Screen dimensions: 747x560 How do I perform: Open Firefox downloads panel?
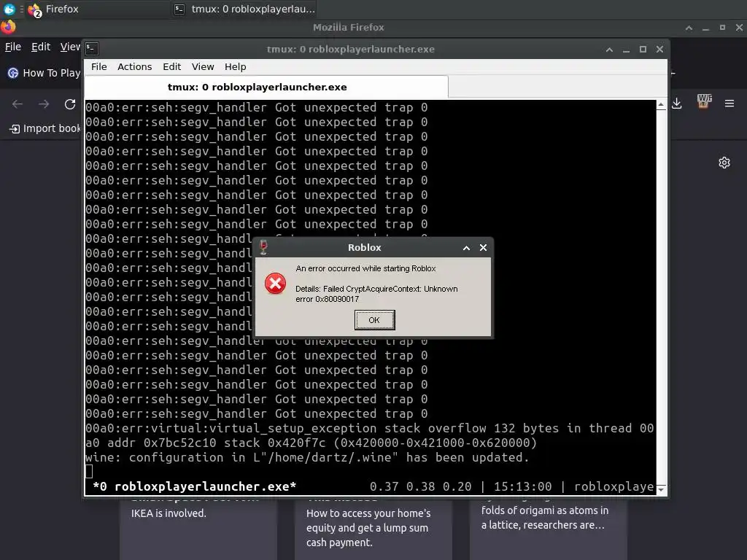tap(677, 104)
